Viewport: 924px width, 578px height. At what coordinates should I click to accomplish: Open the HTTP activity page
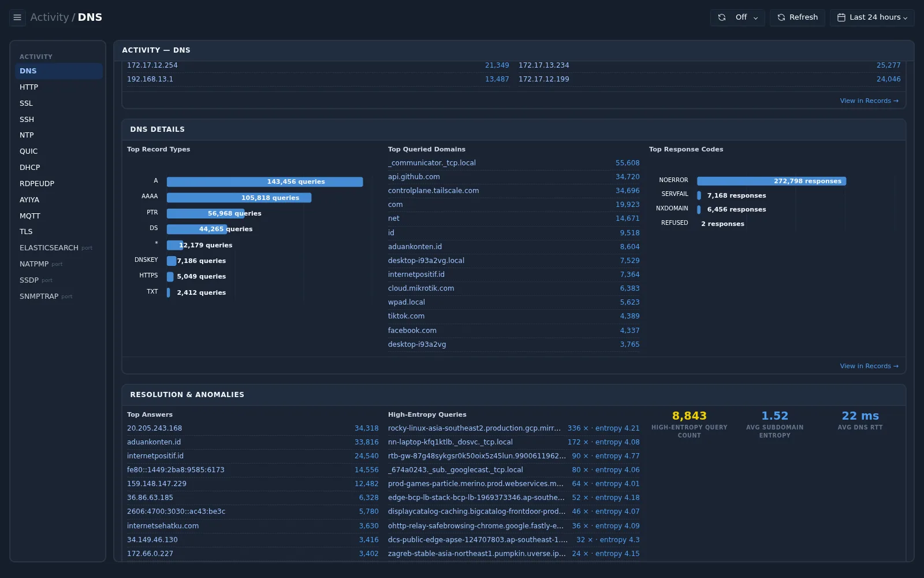pyautogui.click(x=59, y=87)
